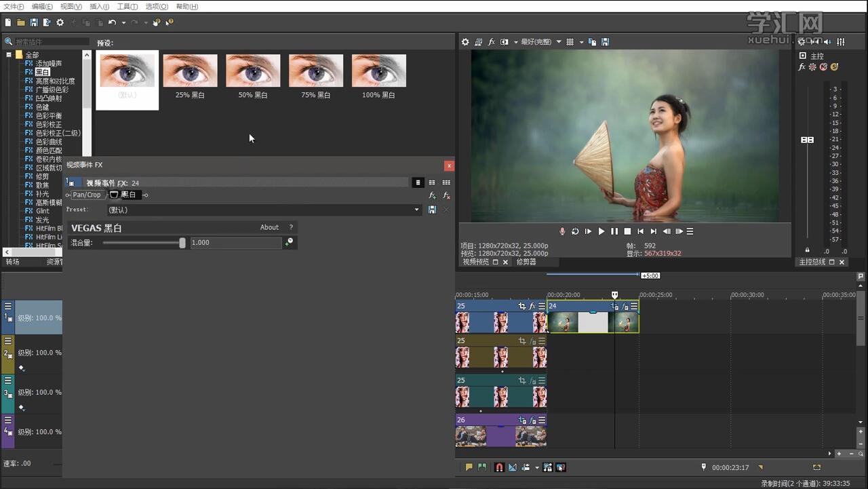
Task: Click the What's This help cursor icon
Action: (x=169, y=22)
